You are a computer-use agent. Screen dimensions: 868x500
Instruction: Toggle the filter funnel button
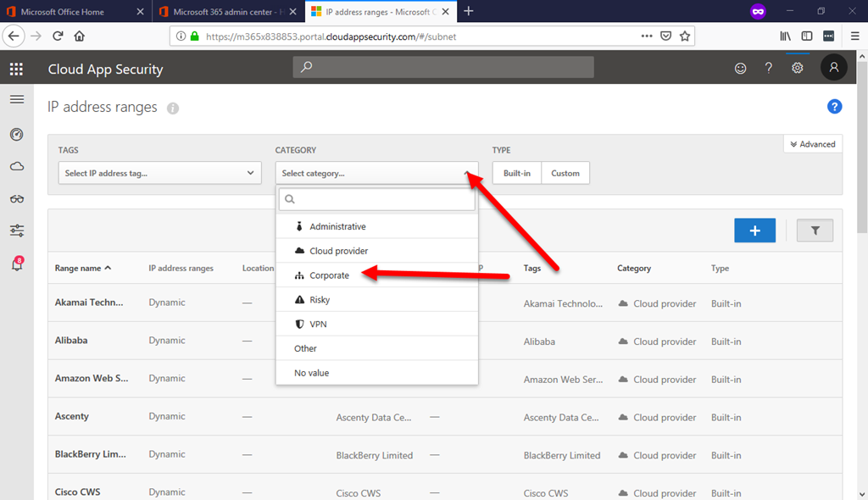point(815,231)
